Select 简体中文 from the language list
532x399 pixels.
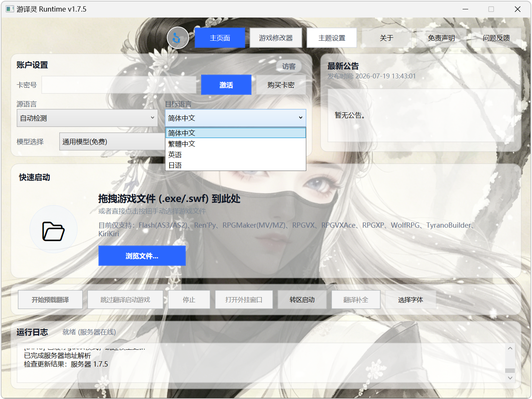pyautogui.click(x=235, y=133)
